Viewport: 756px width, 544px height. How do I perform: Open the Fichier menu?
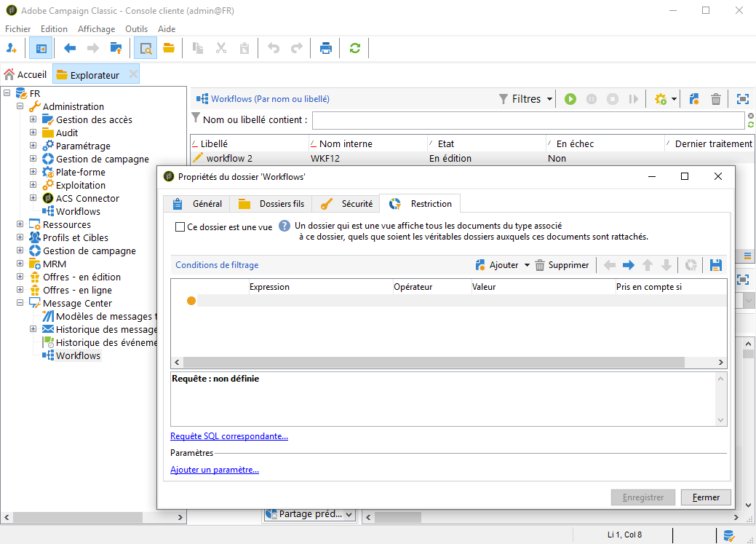click(18, 29)
